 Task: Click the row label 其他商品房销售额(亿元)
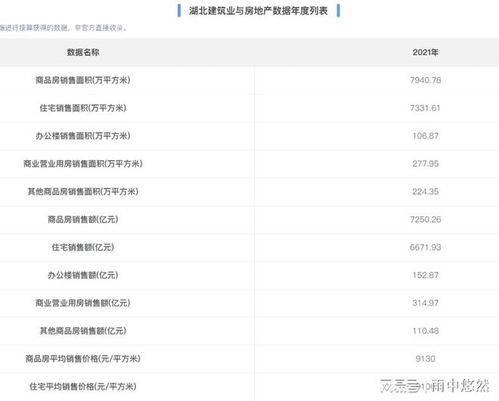[x=83, y=331]
